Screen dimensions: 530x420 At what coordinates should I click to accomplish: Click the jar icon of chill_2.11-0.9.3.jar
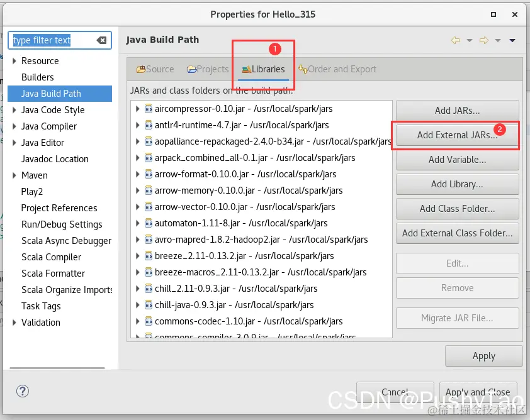tap(149, 289)
